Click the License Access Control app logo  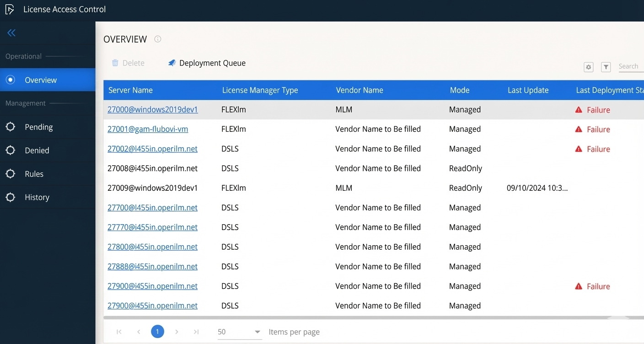pyautogui.click(x=10, y=9)
